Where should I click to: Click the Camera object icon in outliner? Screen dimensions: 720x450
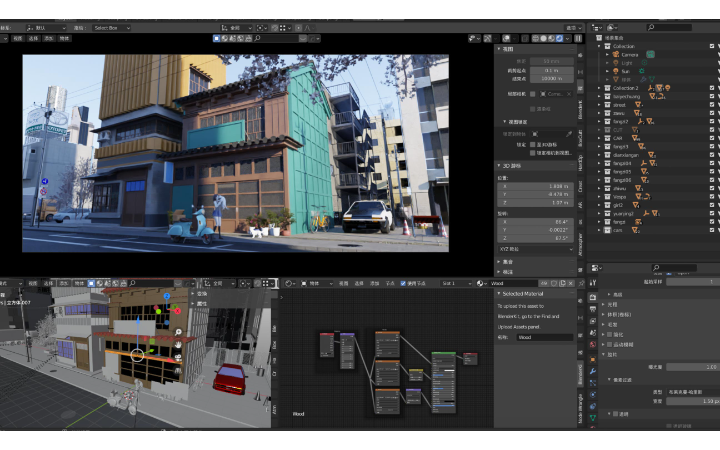616,55
